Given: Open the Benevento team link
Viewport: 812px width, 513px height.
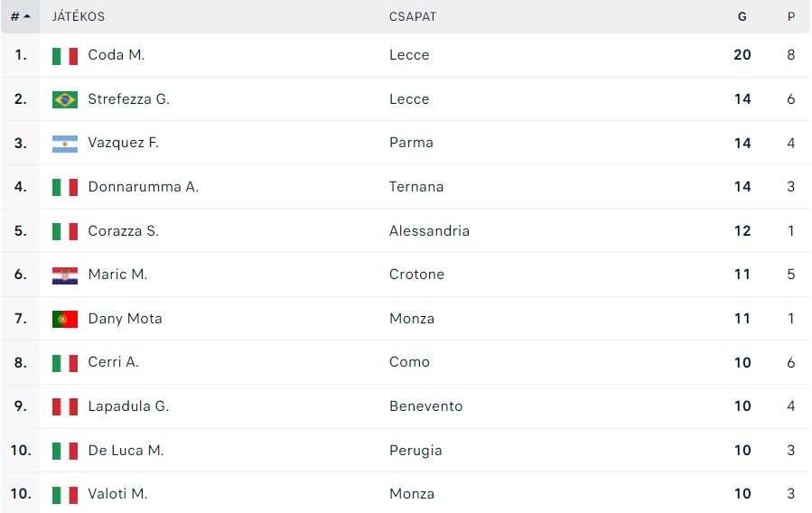Looking at the screenshot, I should [425, 406].
